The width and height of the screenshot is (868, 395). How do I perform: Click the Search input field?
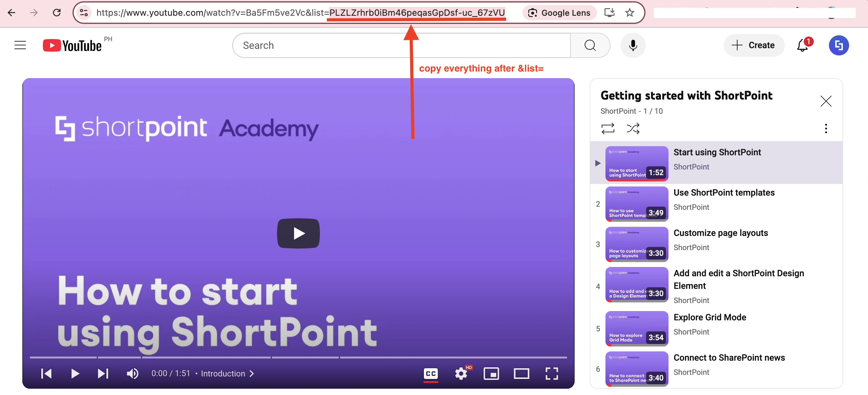[401, 45]
